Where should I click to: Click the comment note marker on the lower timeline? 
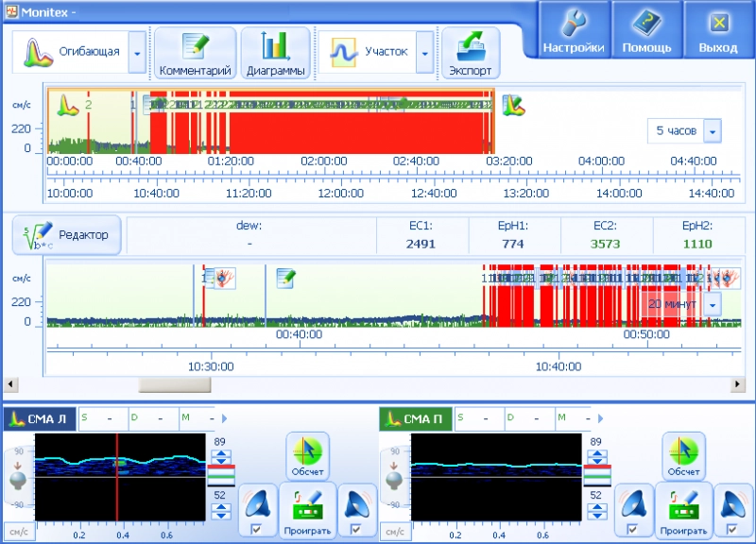point(286,278)
